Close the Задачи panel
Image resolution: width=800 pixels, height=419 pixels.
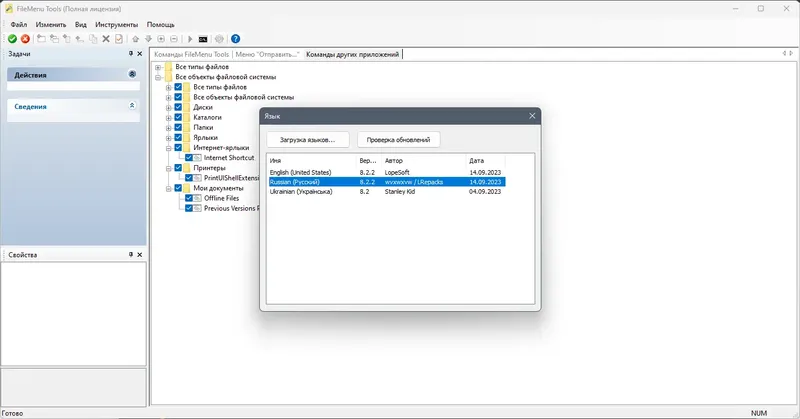140,54
